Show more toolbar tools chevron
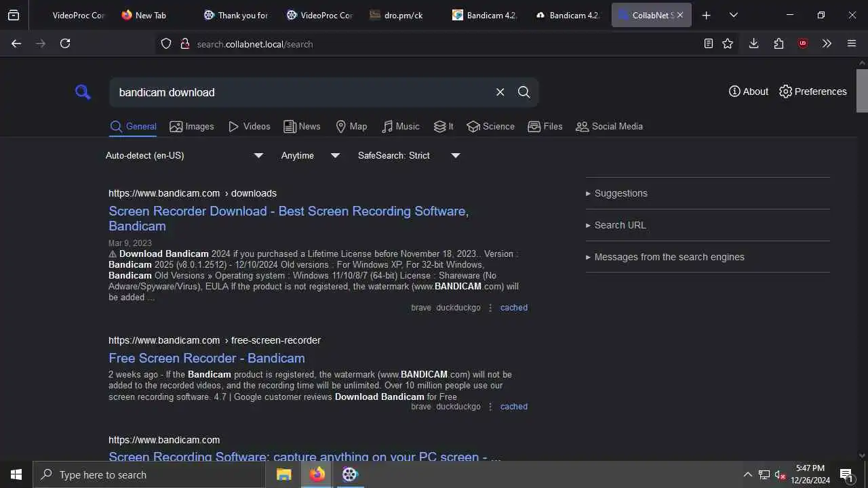Viewport: 868px width, 488px height. [x=827, y=43]
